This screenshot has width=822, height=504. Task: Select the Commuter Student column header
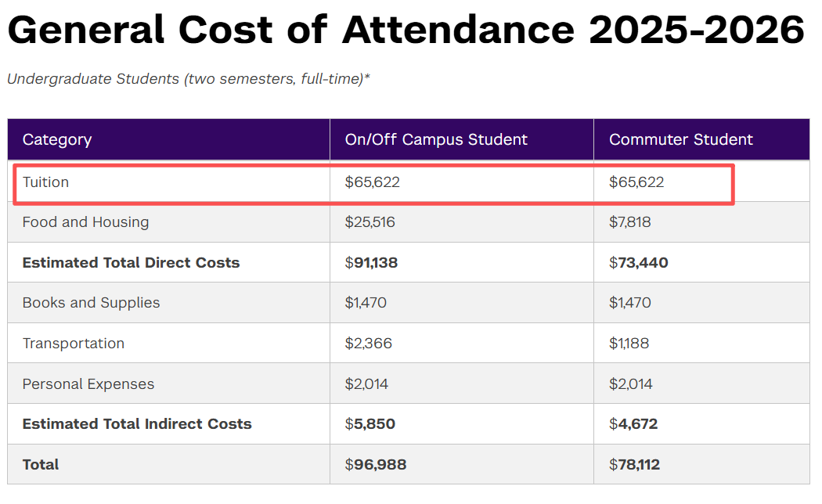pyautogui.click(x=680, y=139)
